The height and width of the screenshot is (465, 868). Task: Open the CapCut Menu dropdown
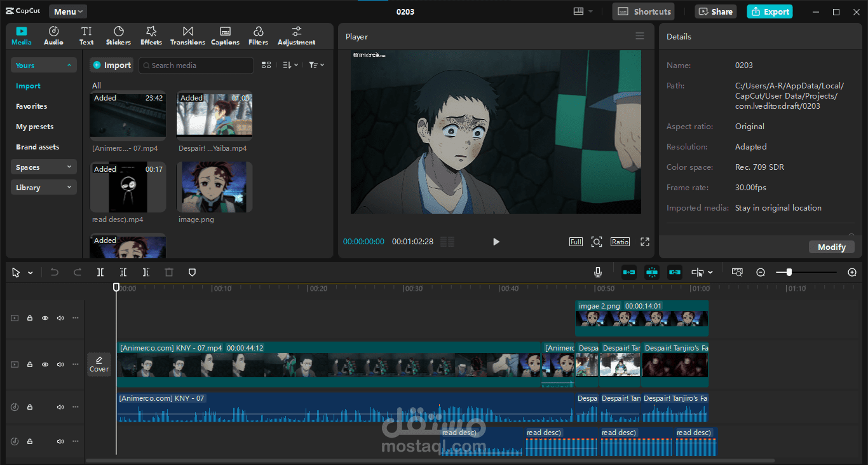67,11
